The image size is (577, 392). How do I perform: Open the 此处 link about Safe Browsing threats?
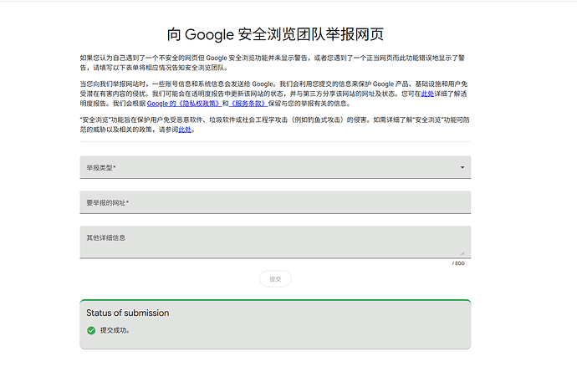click(185, 130)
